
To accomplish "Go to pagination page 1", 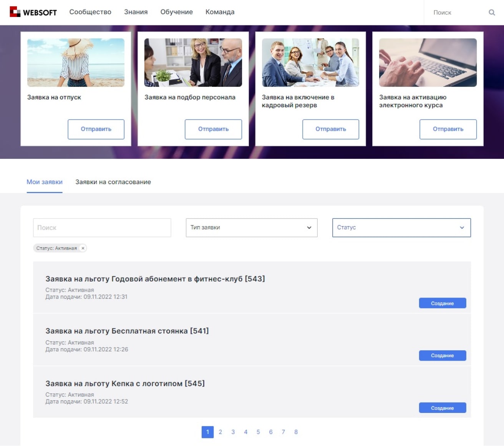I will (207, 432).
